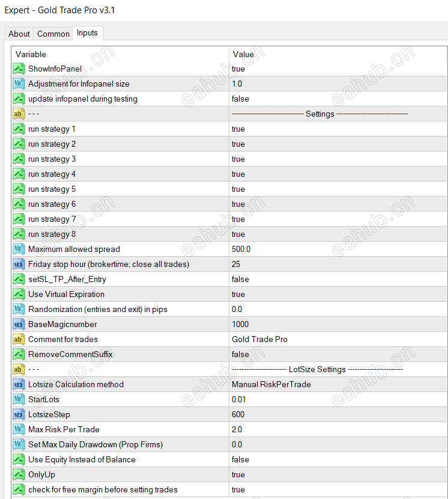The width and height of the screenshot is (448, 499).
Task: Select the check for free margin before setting trades label
Action: pyautogui.click(x=103, y=490)
